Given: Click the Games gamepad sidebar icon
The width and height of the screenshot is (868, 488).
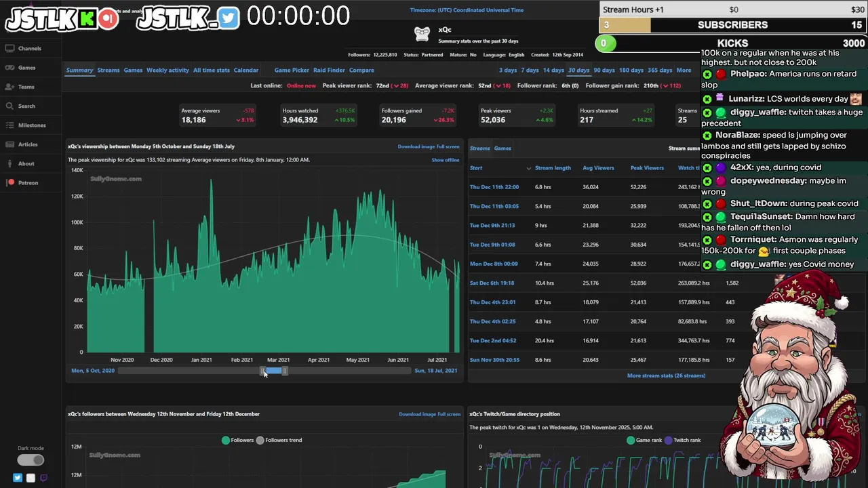Looking at the screenshot, I should tap(9, 68).
